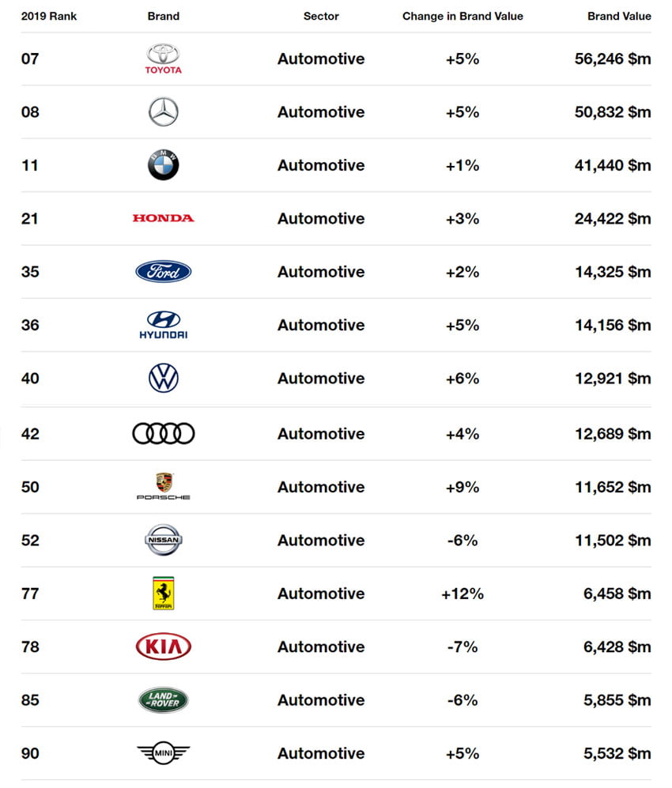Image resolution: width=672 pixels, height=788 pixels.
Task: Click the Hyundai brand logo
Action: click(163, 325)
